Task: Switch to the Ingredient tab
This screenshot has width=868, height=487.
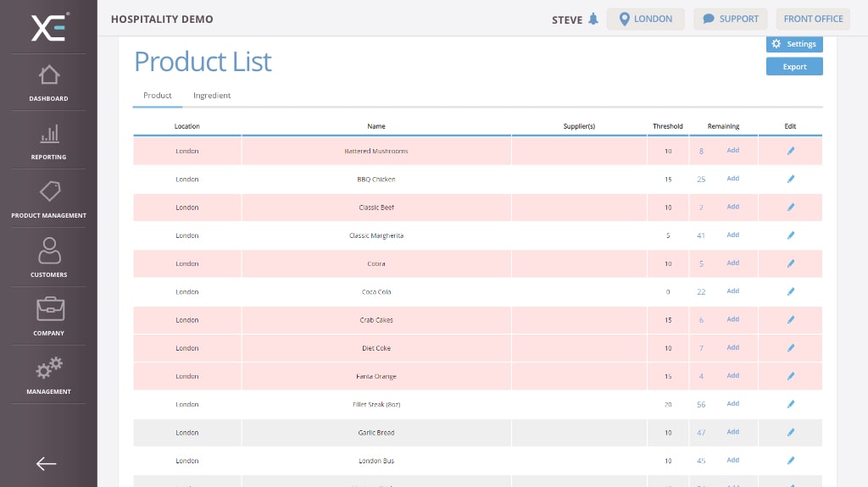Action: coord(212,96)
